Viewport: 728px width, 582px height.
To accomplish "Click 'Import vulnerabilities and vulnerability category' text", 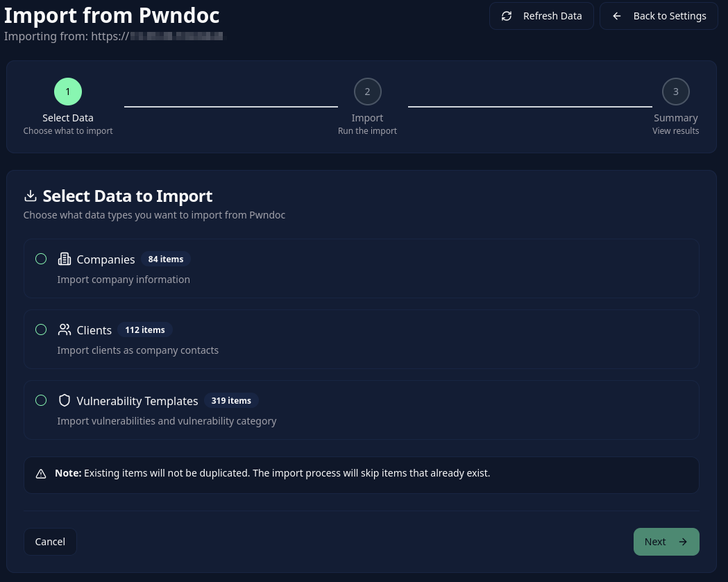I will click(x=167, y=421).
